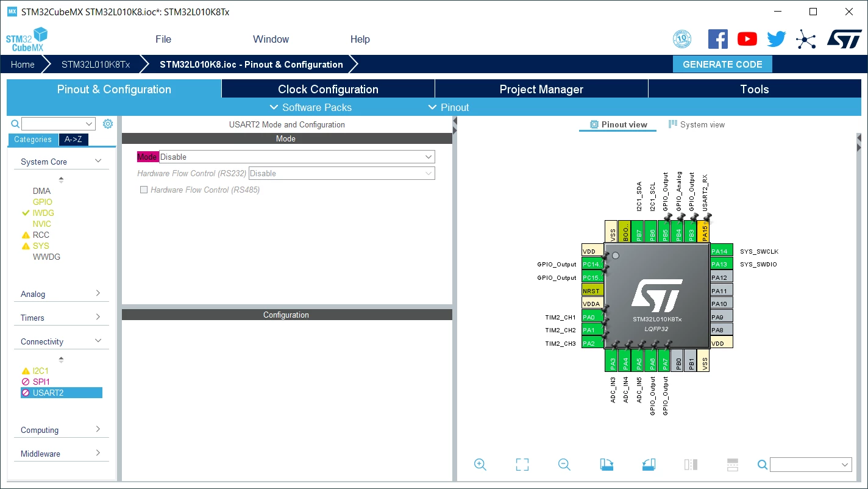Toggle Hardware Flow Control (RS485) checkbox
This screenshot has height=489, width=868.
click(x=144, y=190)
